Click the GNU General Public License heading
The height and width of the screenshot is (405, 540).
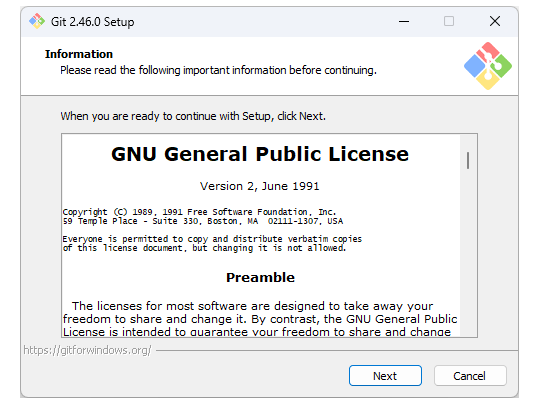click(260, 154)
